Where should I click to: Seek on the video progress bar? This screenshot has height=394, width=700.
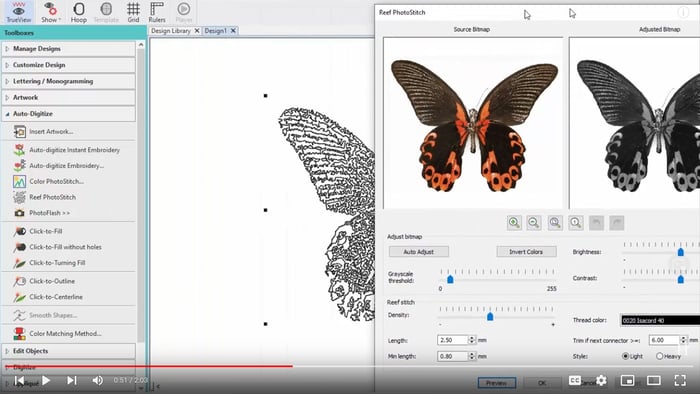(350, 366)
